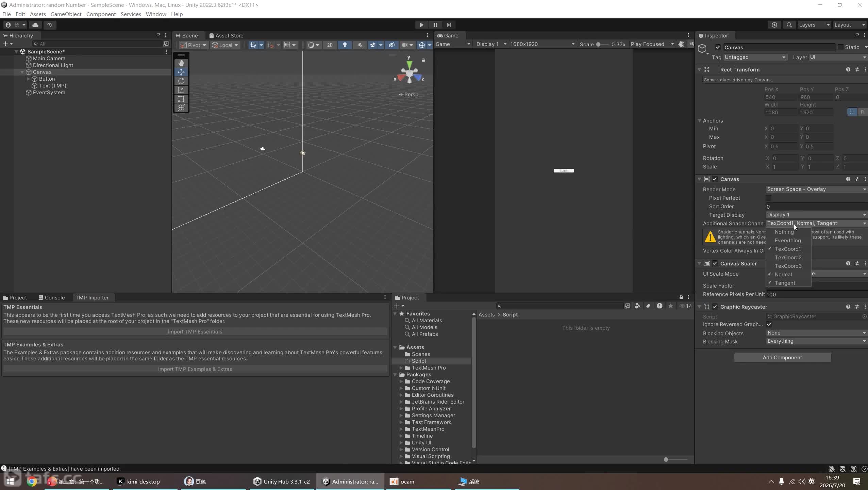Select the Rotate tool in Scene
868x490 pixels.
click(x=181, y=81)
